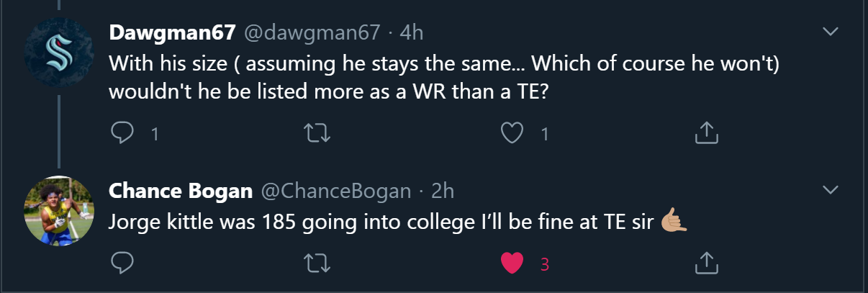Open Dawgman67's profile picture

(x=59, y=52)
